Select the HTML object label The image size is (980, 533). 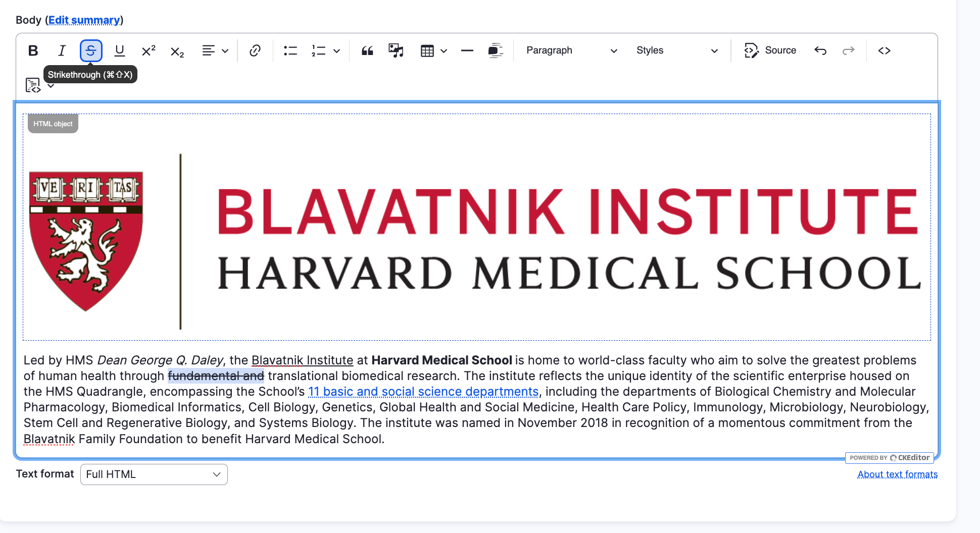[x=53, y=124]
